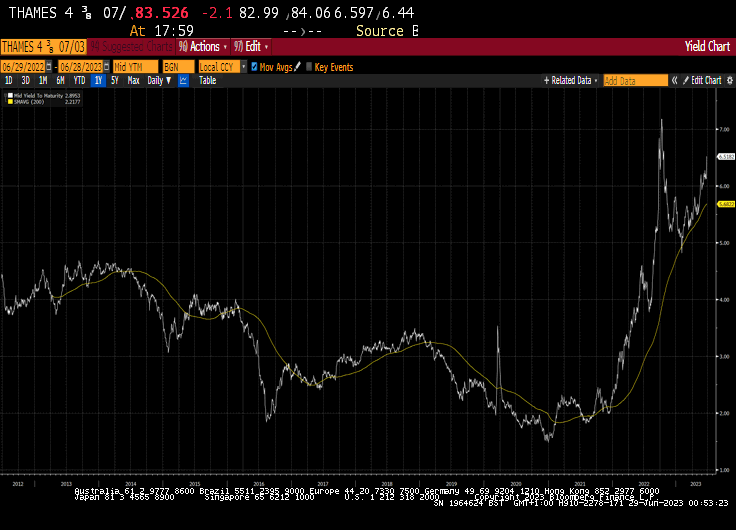
Task: Click the yellow 5.6822 moving average label
Action: tap(726, 204)
